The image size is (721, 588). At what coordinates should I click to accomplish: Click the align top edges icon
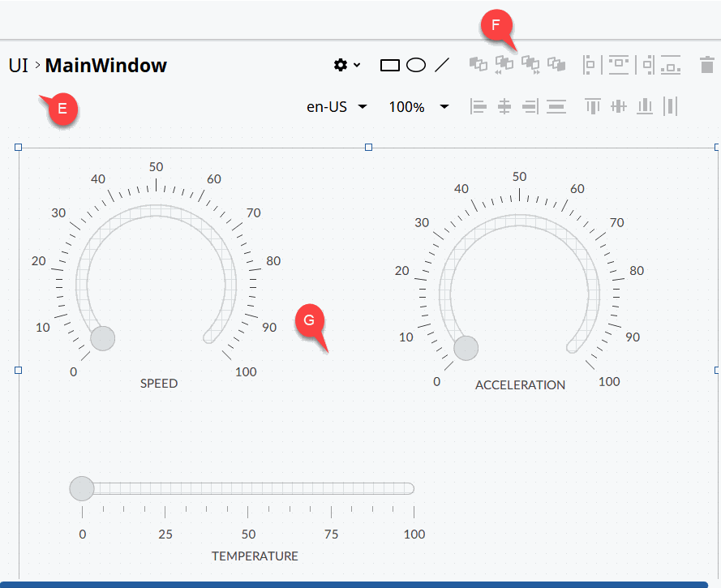[593, 106]
